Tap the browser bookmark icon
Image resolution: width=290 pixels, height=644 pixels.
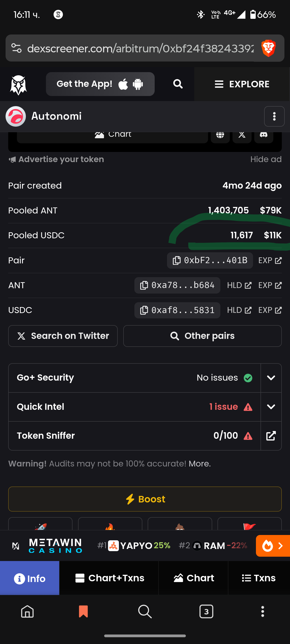click(83, 611)
